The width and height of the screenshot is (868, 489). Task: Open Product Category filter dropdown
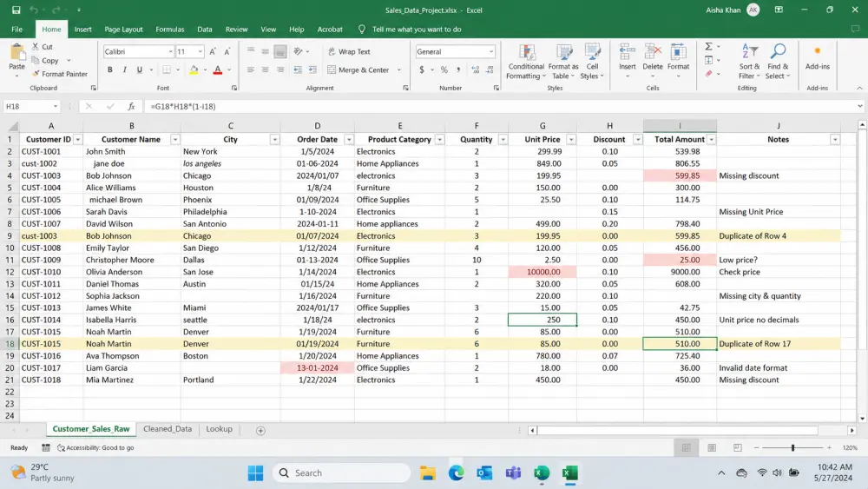tap(439, 140)
